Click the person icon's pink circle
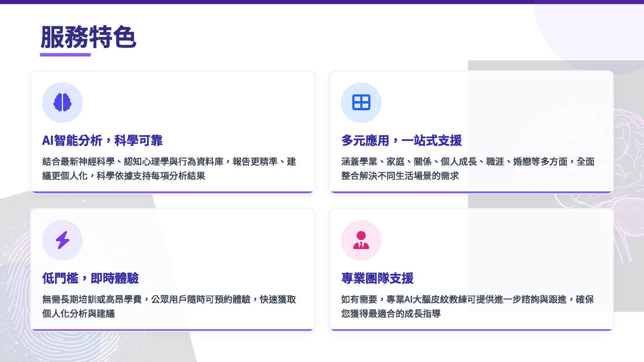 [x=361, y=240]
